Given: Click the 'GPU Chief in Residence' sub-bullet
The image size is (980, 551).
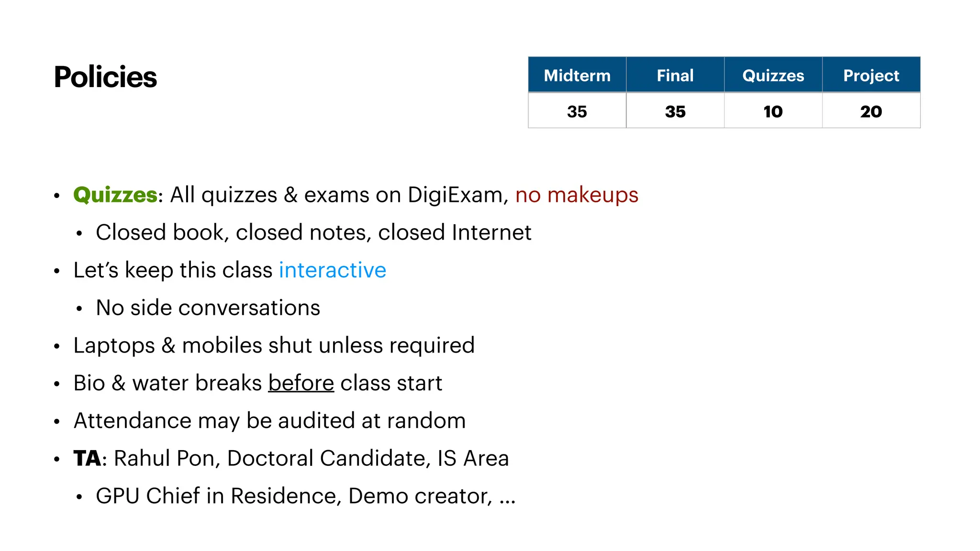Looking at the screenshot, I should [x=305, y=496].
